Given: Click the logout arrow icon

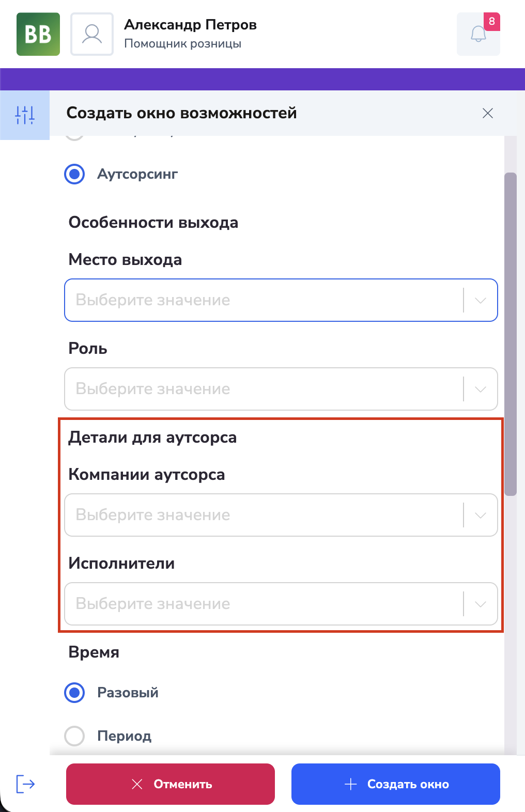Looking at the screenshot, I should pyautogui.click(x=25, y=784).
